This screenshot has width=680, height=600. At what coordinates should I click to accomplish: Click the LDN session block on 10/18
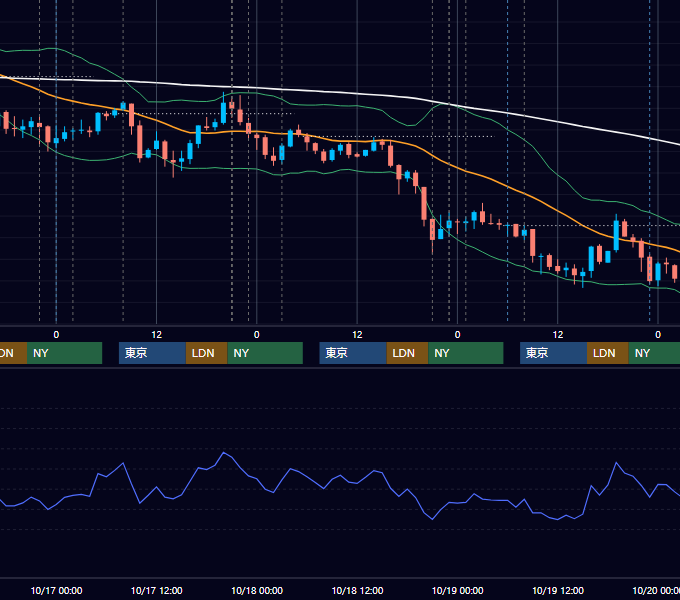point(407,353)
